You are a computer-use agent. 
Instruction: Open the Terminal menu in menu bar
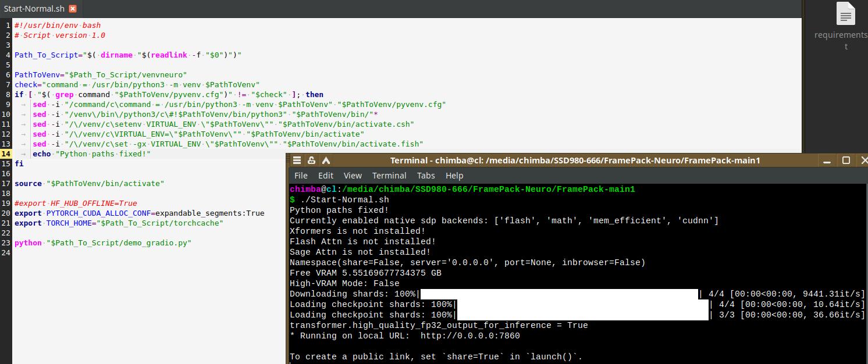[x=389, y=176]
